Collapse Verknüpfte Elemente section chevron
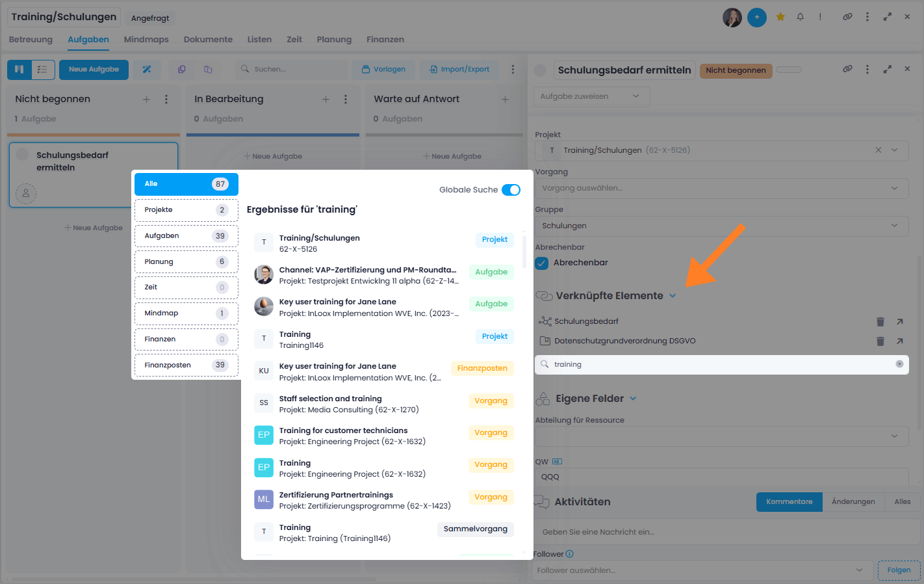 coord(673,296)
